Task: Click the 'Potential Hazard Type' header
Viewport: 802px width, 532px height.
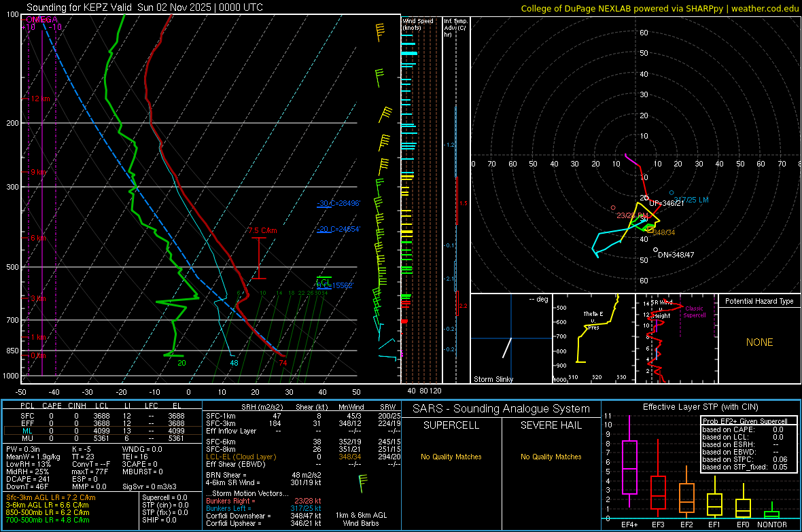Action: pos(759,301)
